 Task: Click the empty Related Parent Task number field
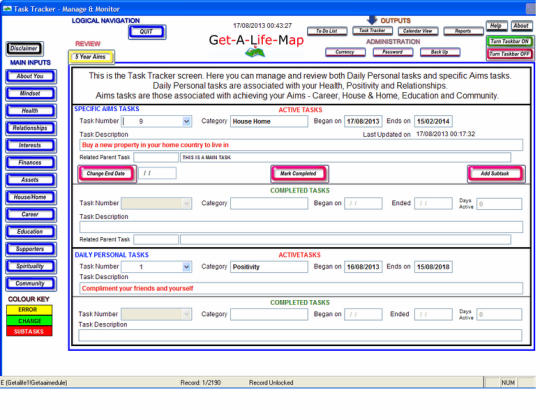156,157
